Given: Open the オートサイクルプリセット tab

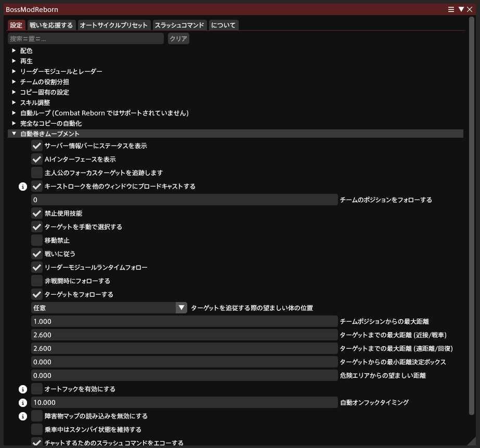Looking at the screenshot, I should click(x=113, y=25).
